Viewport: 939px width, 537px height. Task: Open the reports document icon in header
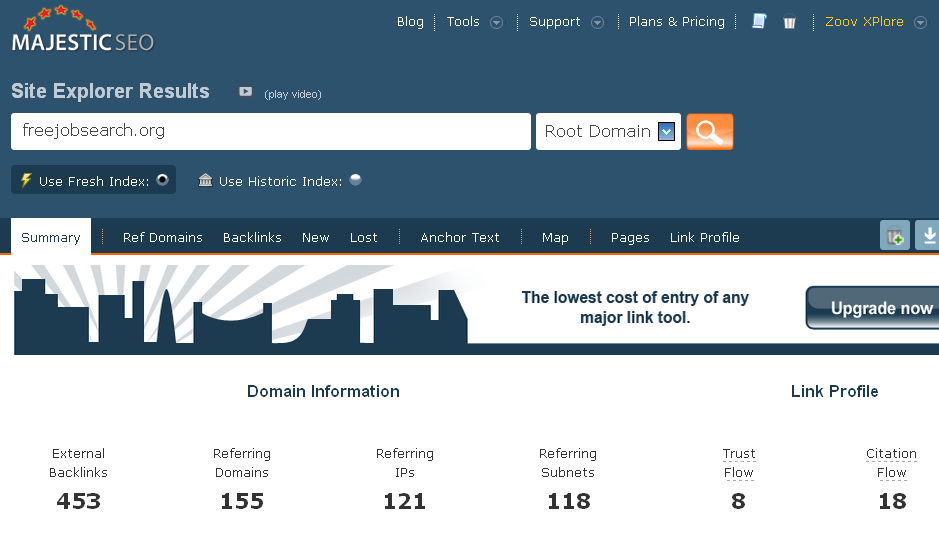(x=759, y=21)
